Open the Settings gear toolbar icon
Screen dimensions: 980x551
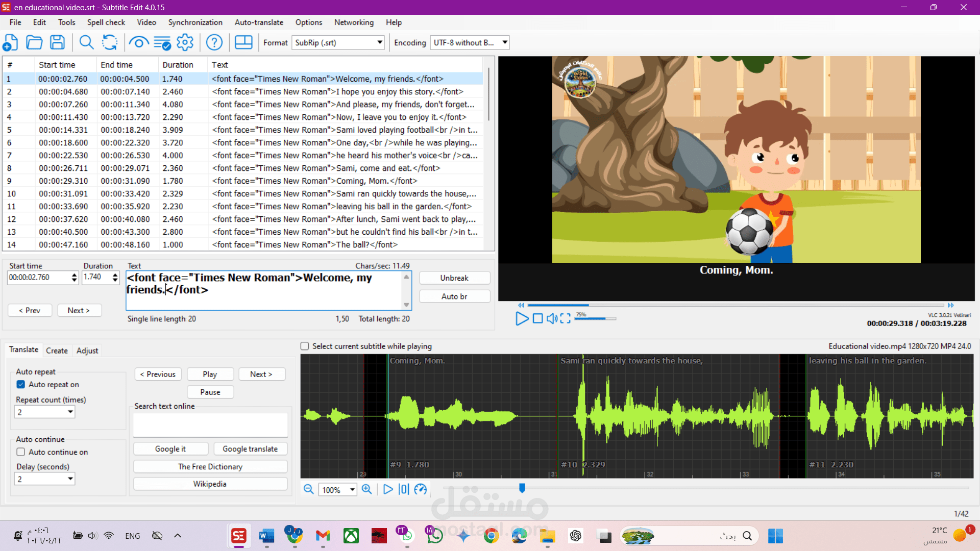(x=185, y=42)
